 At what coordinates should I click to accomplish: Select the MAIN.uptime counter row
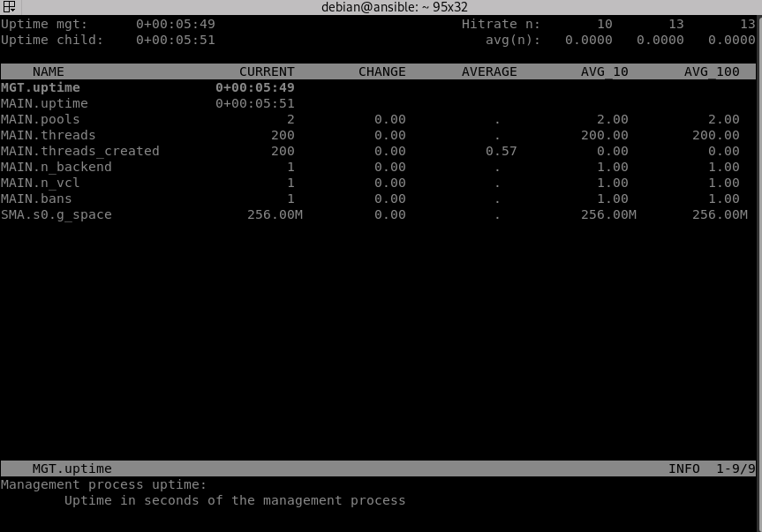point(44,103)
